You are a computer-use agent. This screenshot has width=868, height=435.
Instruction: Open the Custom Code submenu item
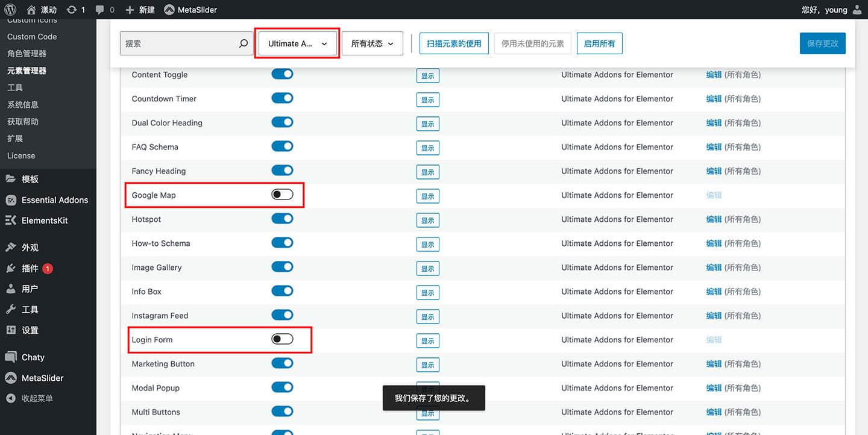[x=32, y=37]
